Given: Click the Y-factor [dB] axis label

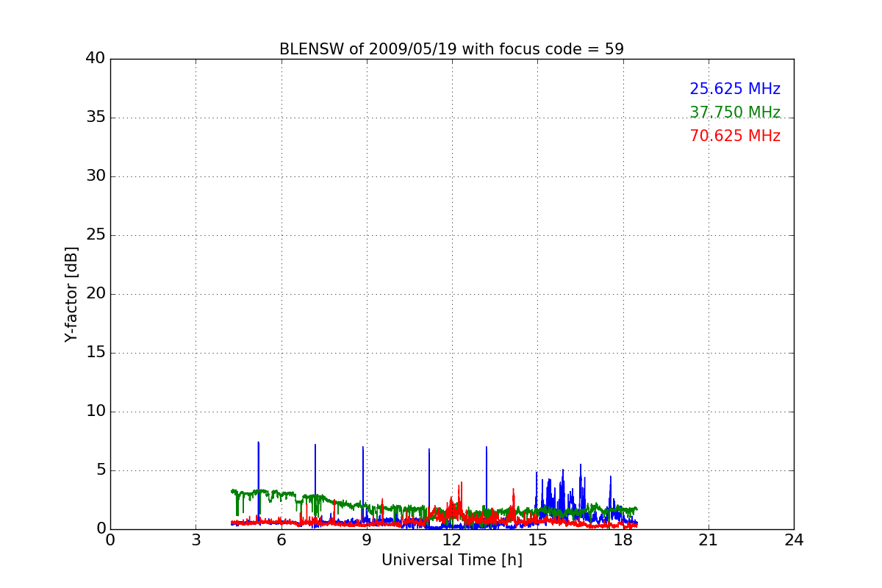Looking at the screenshot, I should point(71,294).
